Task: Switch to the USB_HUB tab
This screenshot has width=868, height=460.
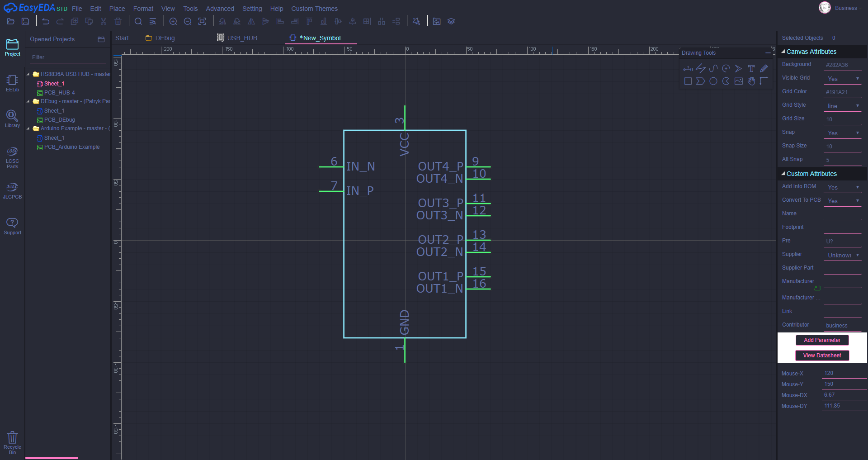Action: pyautogui.click(x=237, y=38)
